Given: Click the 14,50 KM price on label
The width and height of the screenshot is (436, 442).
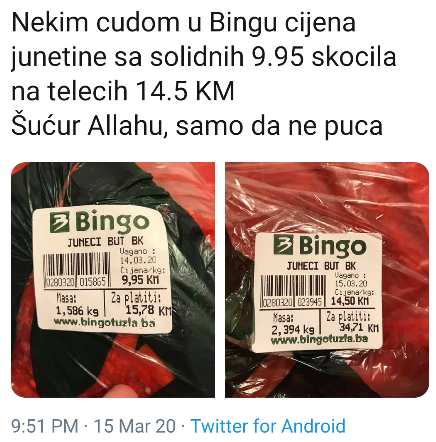Looking at the screenshot, I should click(x=350, y=301).
